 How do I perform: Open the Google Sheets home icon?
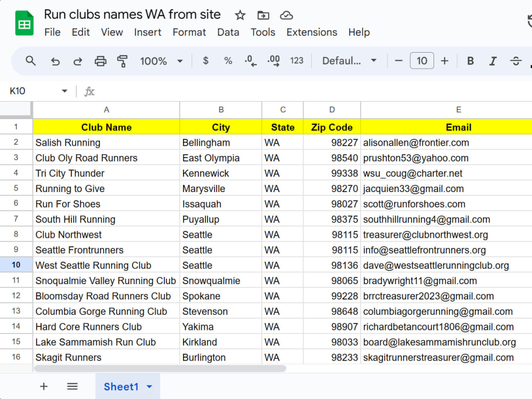tap(24, 23)
